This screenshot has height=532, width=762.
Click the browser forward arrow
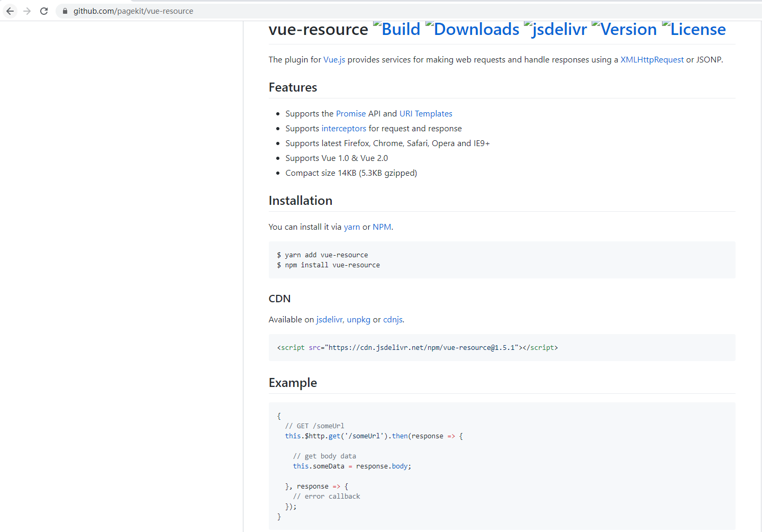coord(27,11)
